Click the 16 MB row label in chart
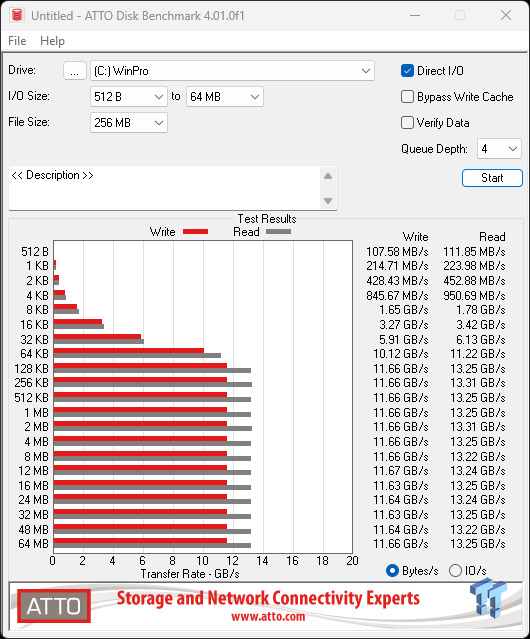Viewport: 530px width, 639px height. 33,486
